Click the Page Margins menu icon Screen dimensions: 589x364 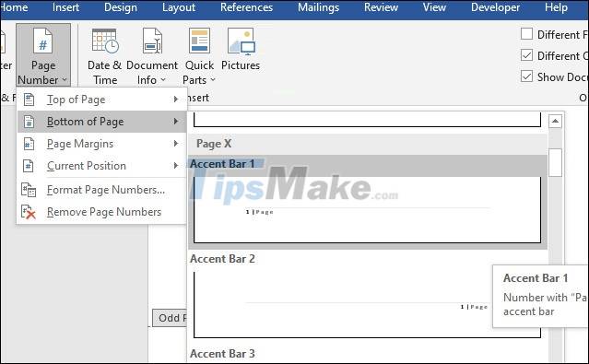[29, 144]
